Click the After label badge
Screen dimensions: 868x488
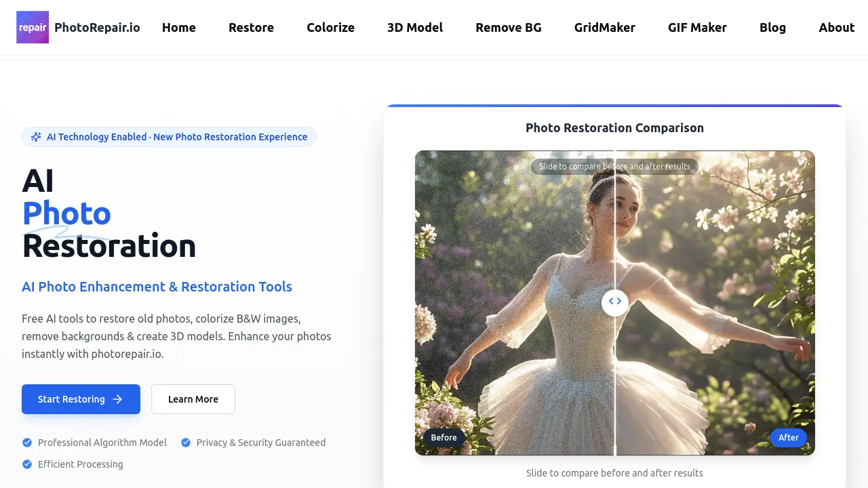[789, 438]
